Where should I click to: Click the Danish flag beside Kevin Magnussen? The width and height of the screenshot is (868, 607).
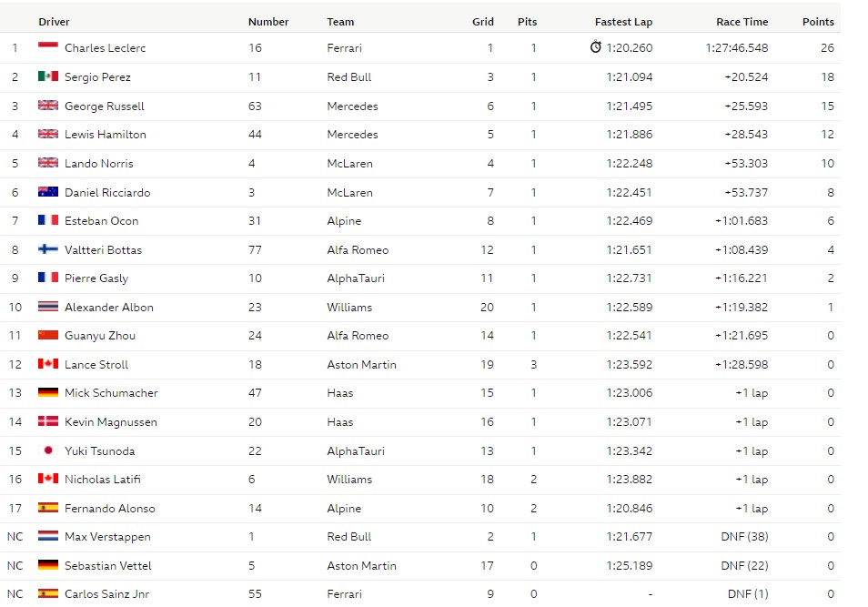(x=48, y=421)
